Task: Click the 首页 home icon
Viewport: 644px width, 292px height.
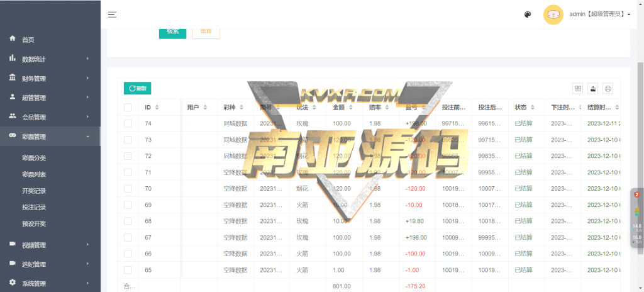Action: pos(13,38)
